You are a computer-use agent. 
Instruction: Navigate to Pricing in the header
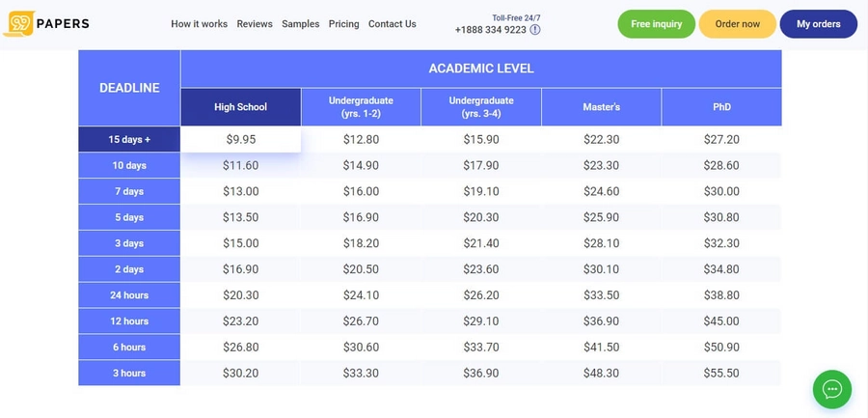pos(343,24)
